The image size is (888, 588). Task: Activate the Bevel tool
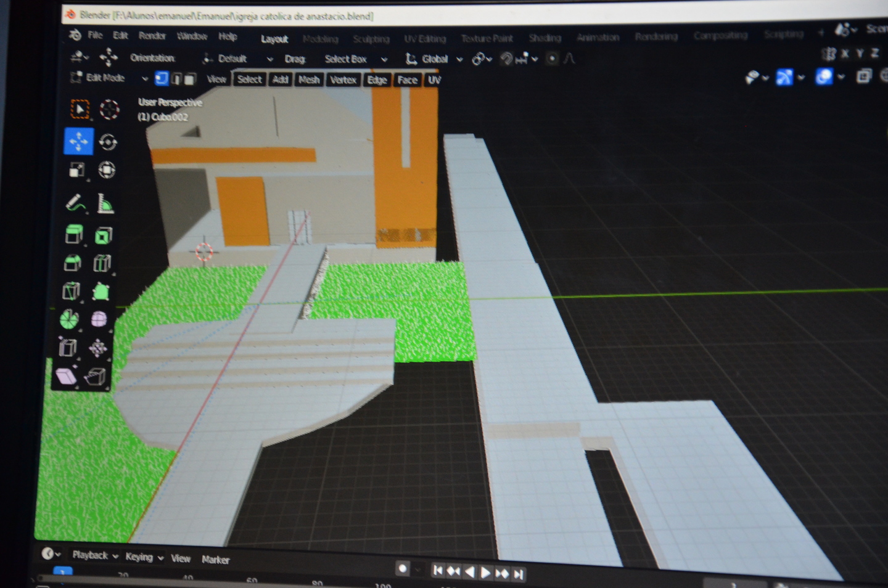coord(73,263)
